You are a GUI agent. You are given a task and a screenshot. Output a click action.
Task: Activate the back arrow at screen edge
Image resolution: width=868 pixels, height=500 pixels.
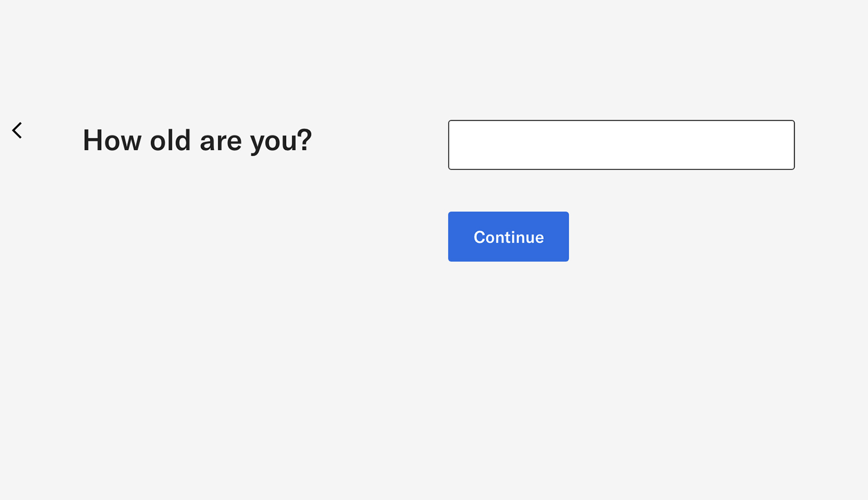click(17, 130)
